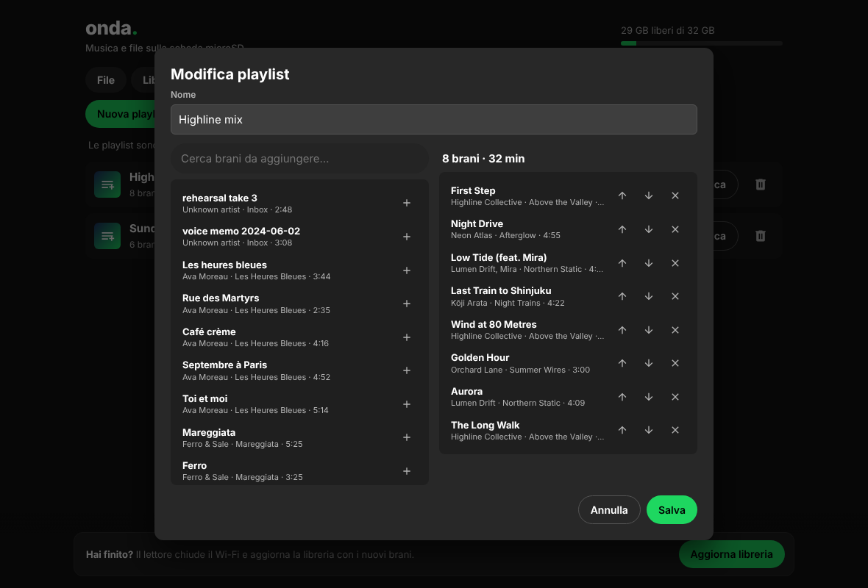Viewport: 868px width, 588px height.
Task: Move Golden Hour down in list
Action: tap(648, 363)
